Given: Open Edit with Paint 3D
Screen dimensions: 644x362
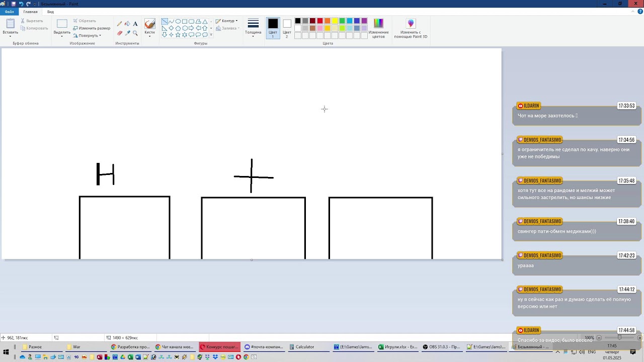Looking at the screenshot, I should tap(411, 29).
